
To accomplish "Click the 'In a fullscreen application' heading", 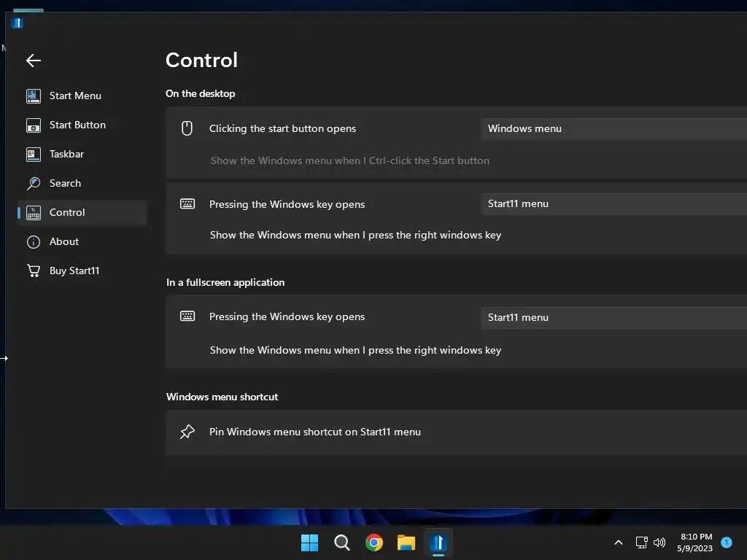I will pos(225,282).
